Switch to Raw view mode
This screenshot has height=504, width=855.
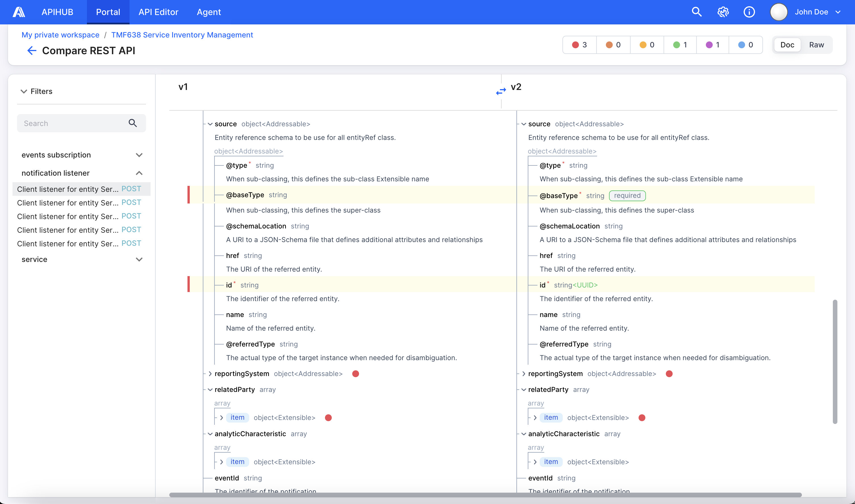[x=816, y=45]
